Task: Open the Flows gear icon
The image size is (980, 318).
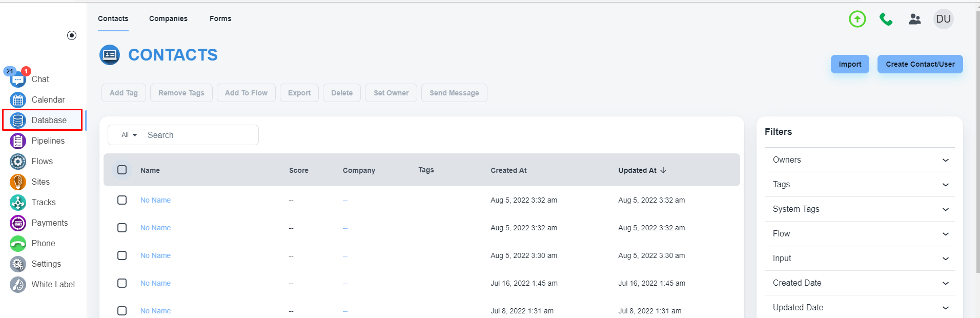Action: 18,161
